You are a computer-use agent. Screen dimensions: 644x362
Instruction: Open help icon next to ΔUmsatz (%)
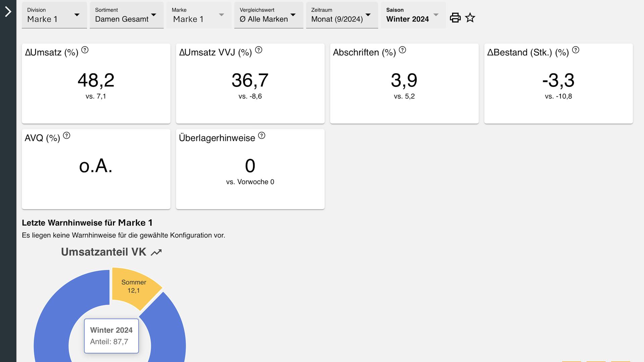click(x=85, y=50)
